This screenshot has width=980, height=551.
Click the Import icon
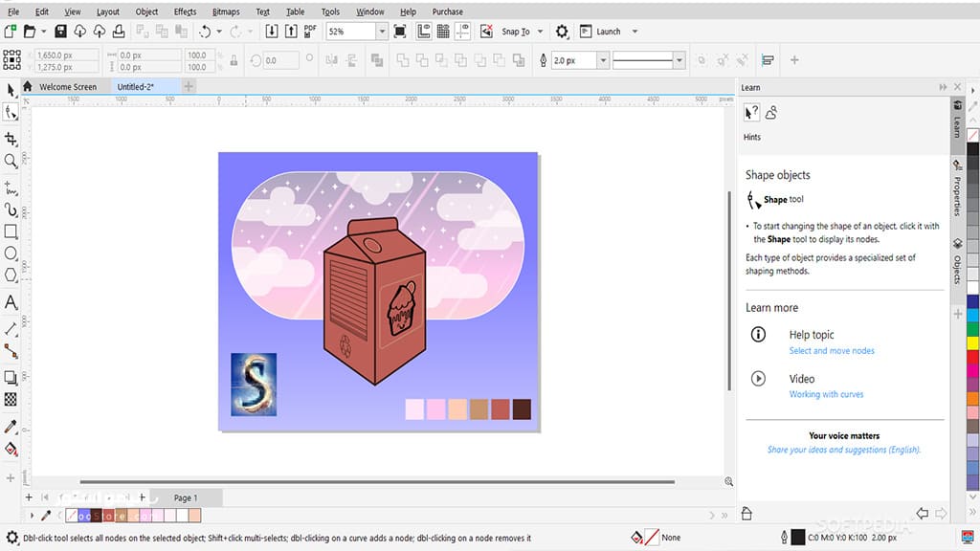[272, 32]
